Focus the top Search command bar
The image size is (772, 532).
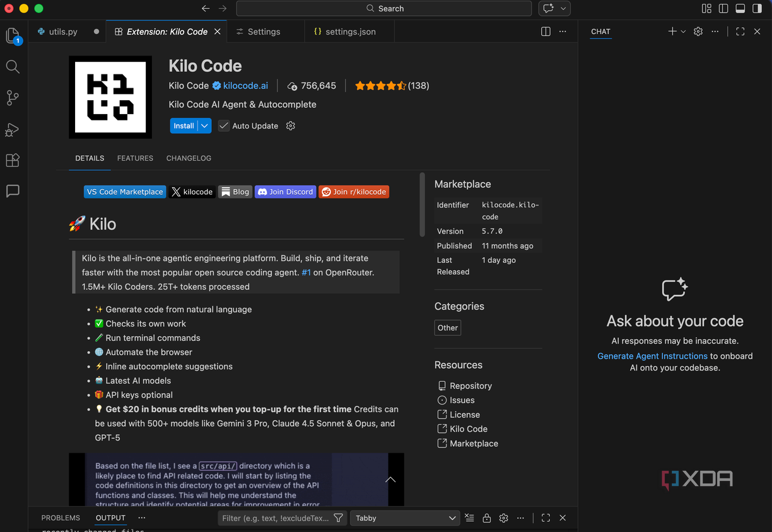coord(384,8)
